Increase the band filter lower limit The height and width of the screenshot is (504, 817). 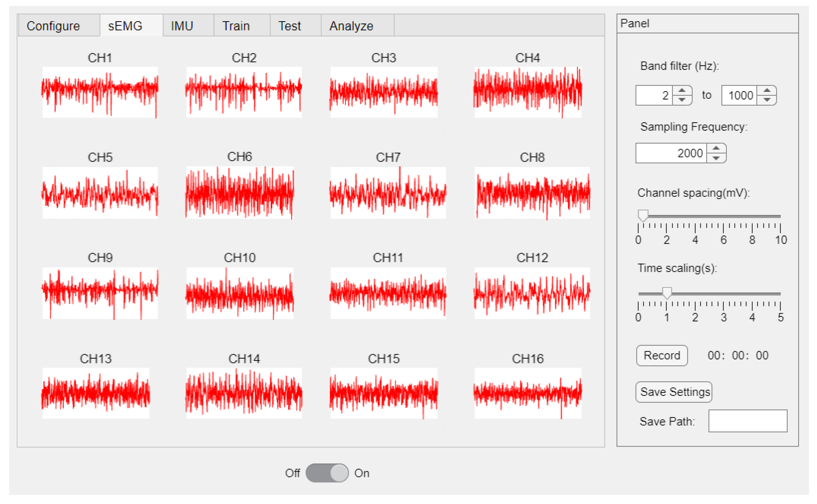coord(682,90)
